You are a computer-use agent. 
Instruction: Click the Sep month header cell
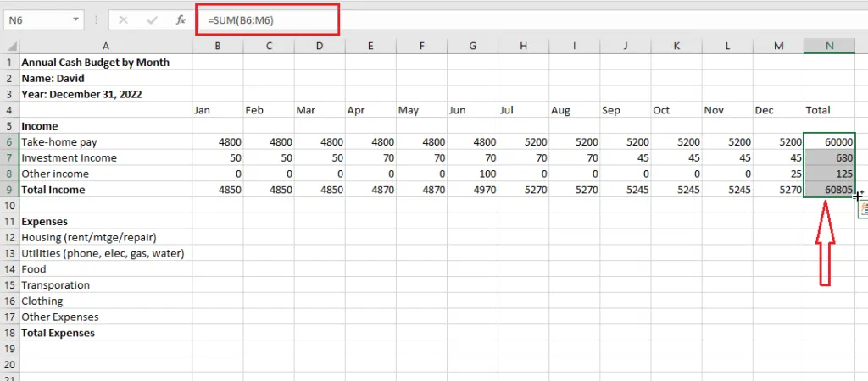point(625,110)
